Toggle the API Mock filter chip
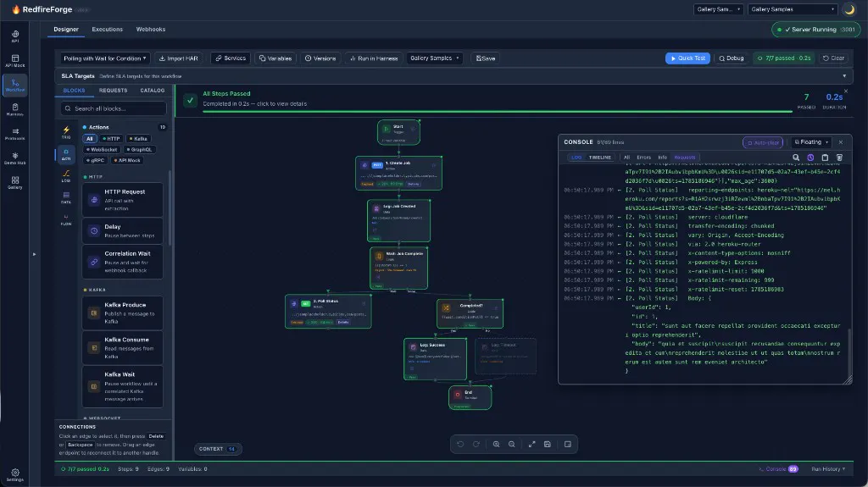The width and height of the screenshot is (868, 487). (127, 160)
